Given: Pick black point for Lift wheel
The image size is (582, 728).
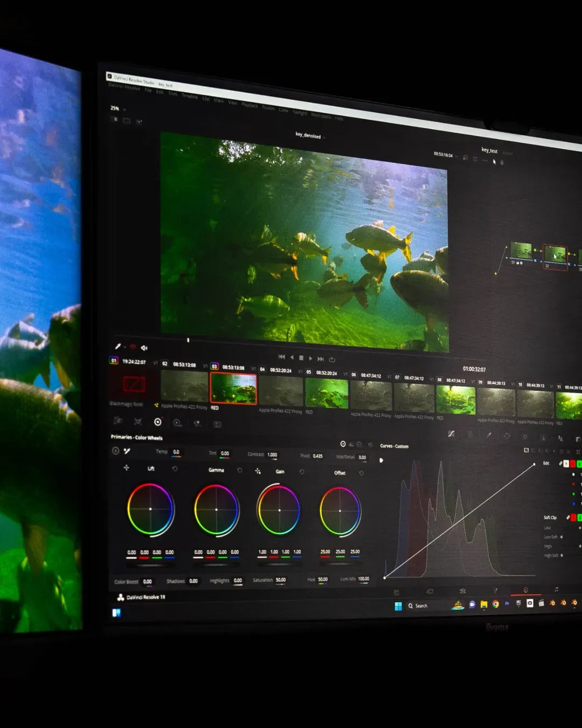Looking at the screenshot, I should (x=126, y=468).
